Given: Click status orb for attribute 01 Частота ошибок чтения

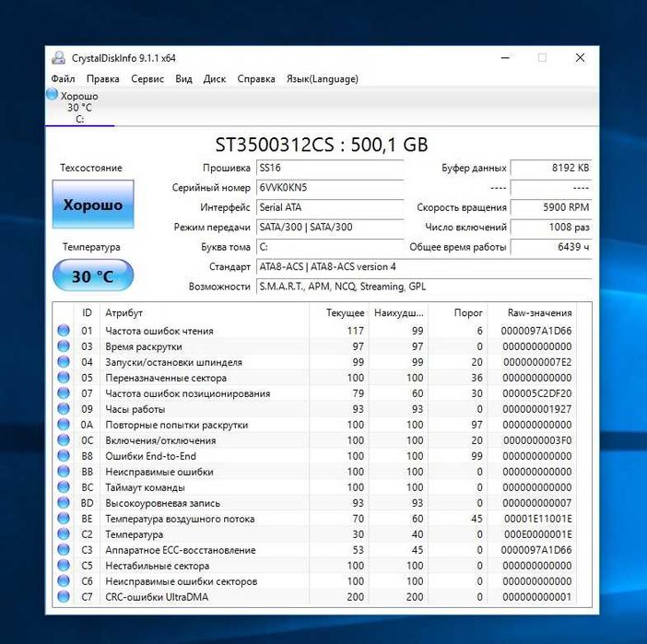Looking at the screenshot, I should coord(64,331).
